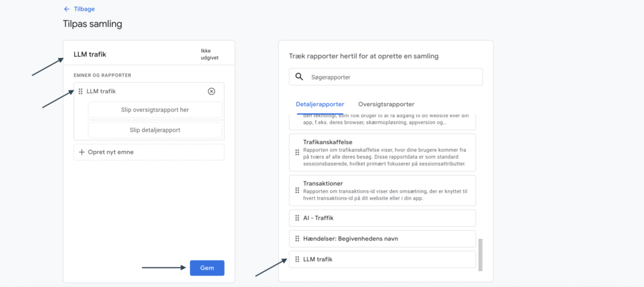Grab drag handle of Hændelser: Begivenhedens navn
The width and height of the screenshot is (644, 287).
(x=297, y=239)
